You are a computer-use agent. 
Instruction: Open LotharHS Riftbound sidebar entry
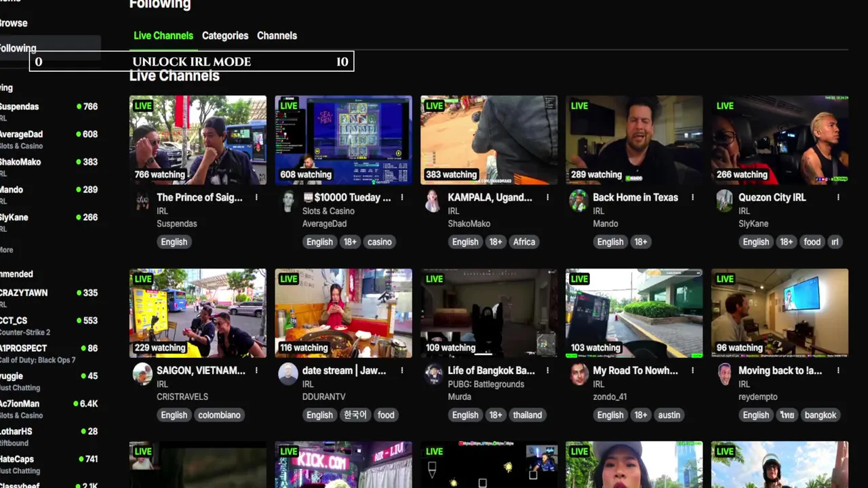(x=49, y=436)
